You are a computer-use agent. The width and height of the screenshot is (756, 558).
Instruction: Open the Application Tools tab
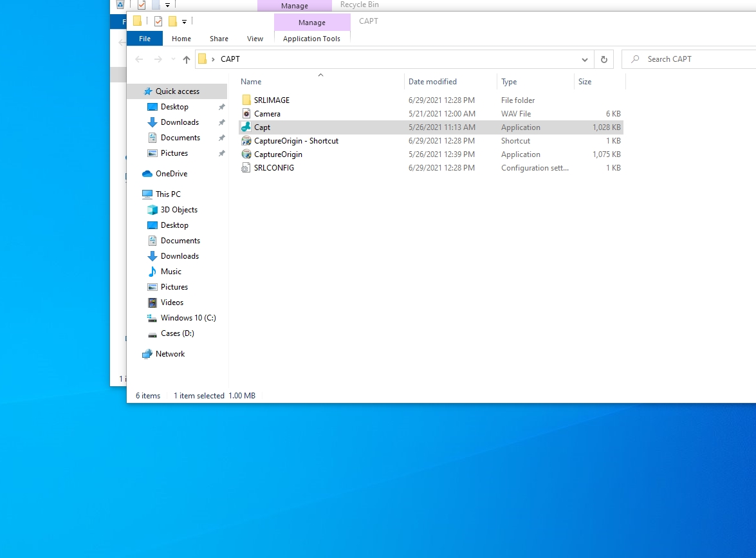pos(311,39)
